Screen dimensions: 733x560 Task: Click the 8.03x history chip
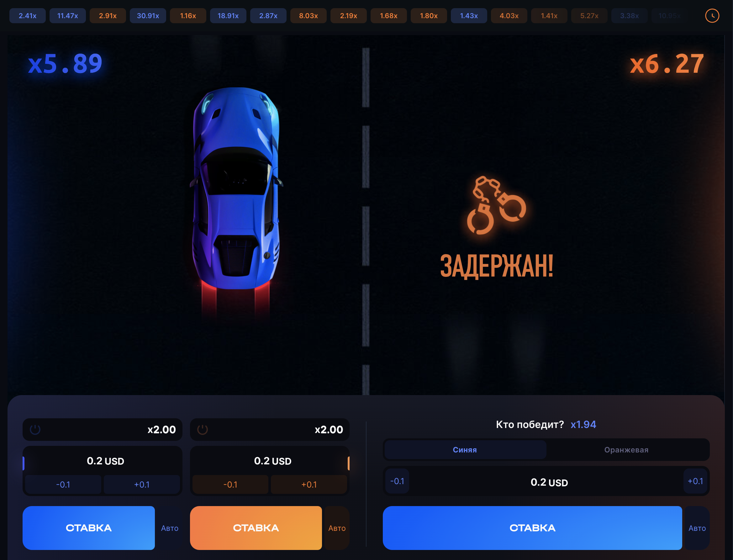tap(308, 16)
